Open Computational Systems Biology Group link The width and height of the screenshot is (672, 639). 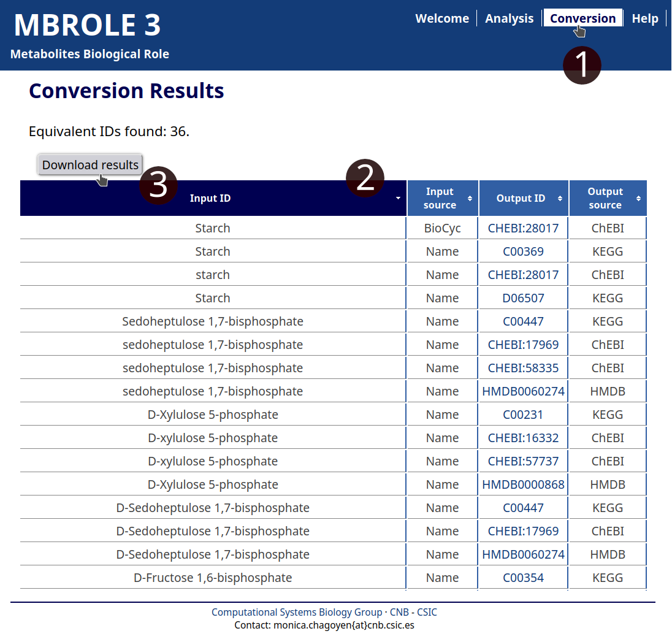297,612
